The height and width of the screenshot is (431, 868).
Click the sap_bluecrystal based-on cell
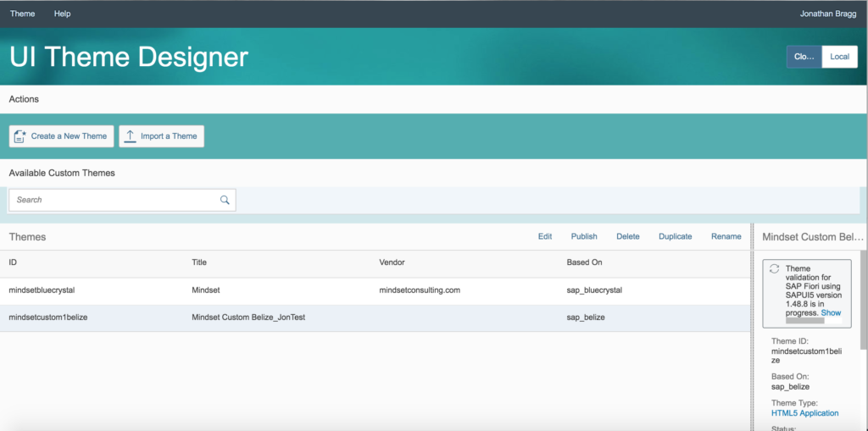point(594,290)
